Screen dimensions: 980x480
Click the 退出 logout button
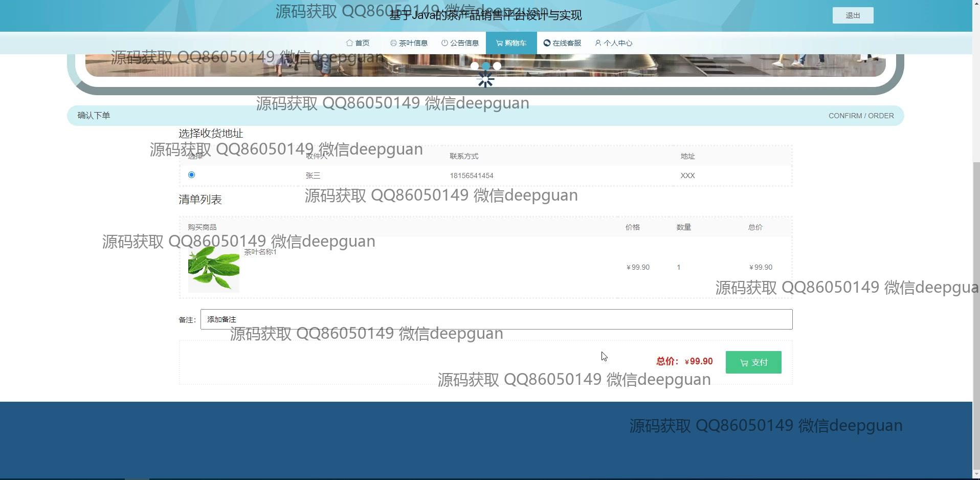point(853,15)
